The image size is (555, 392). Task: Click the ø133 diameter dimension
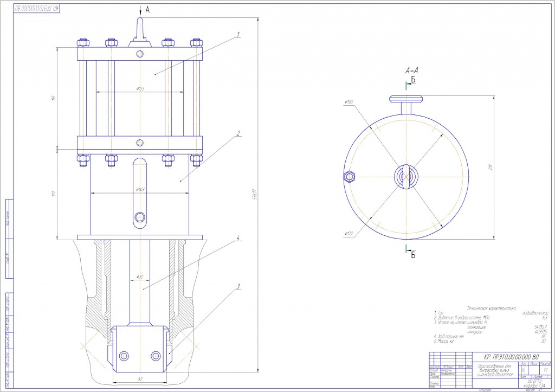(140, 88)
